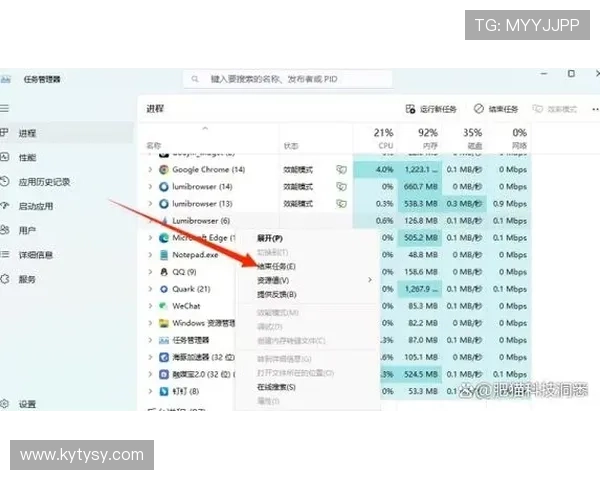Expand the Quark (21) group

(x=150, y=289)
